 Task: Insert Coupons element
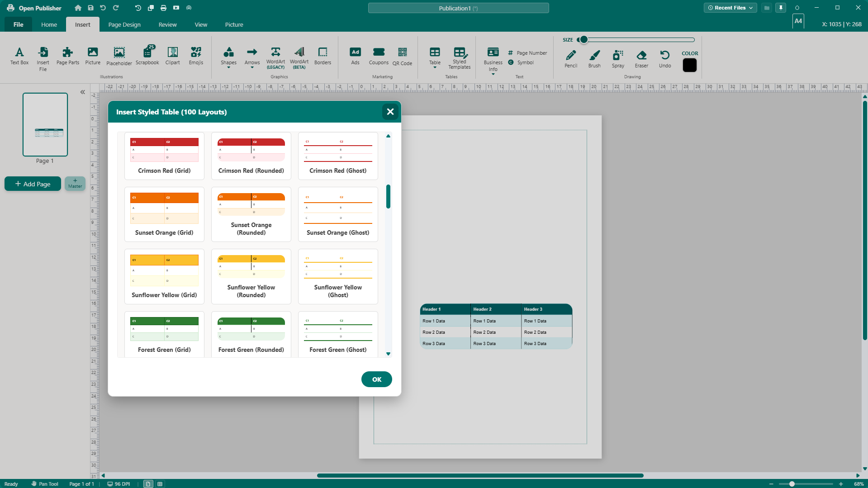tap(379, 57)
